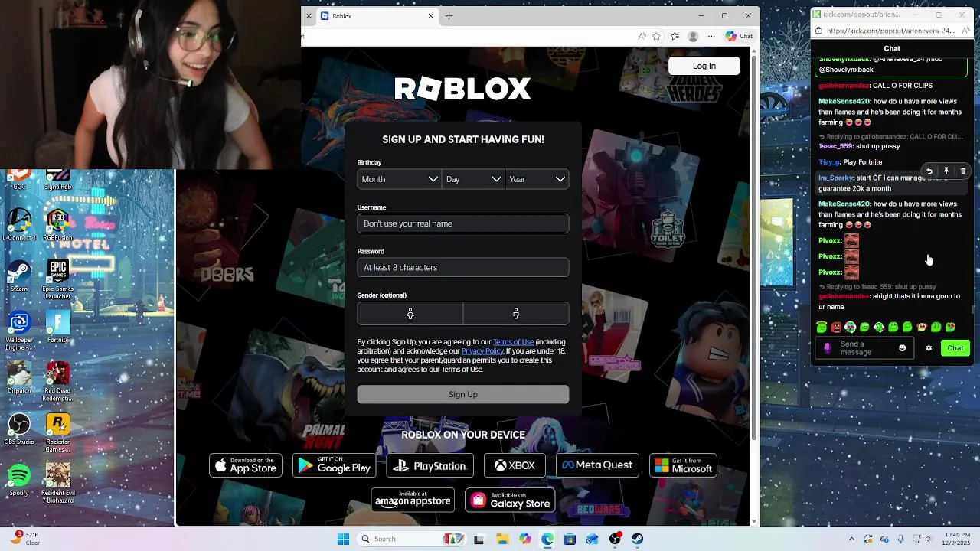Click the reply arrow on hovered chat message
Image resolution: width=980 pixels, height=551 pixels.
coord(929,171)
